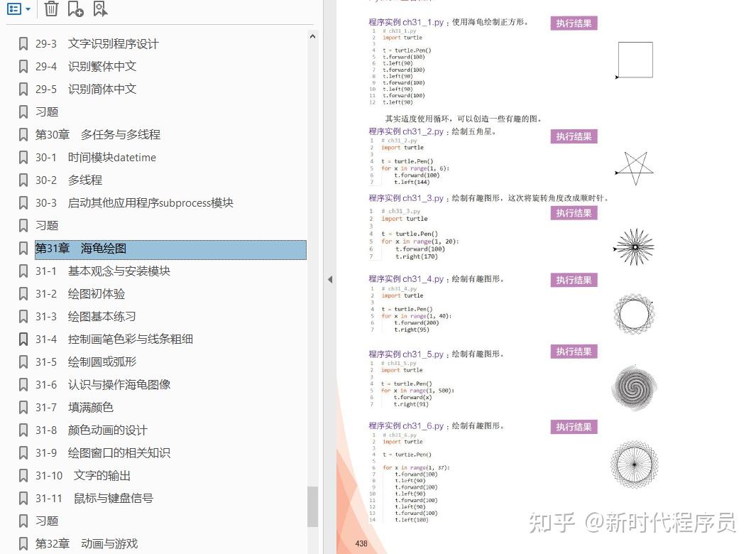Click bookmark icon beside 31-8 颜色动画的设计
Screen dimensions: 756x554
(x=23, y=430)
